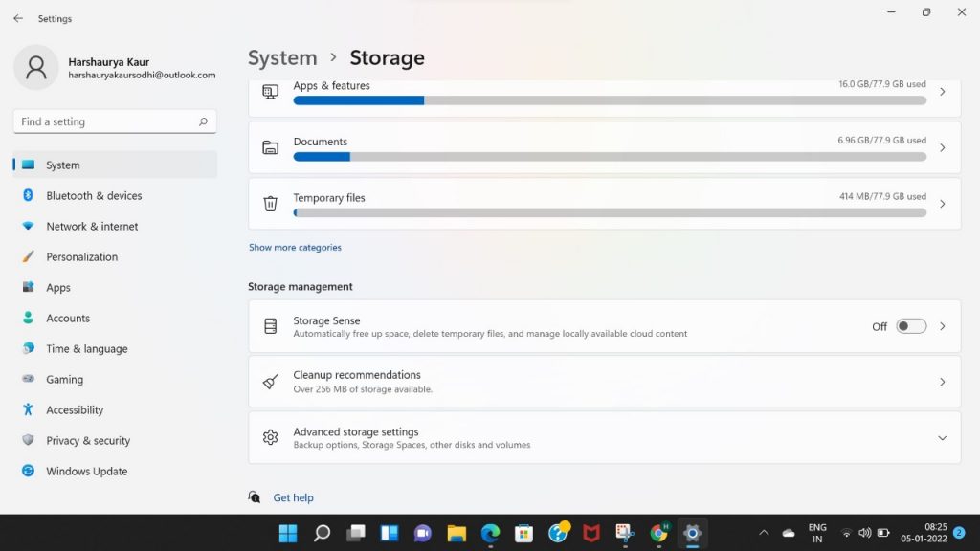This screenshot has width=980, height=551.
Task: Click the Apps & features usage bar
Action: pos(610,100)
